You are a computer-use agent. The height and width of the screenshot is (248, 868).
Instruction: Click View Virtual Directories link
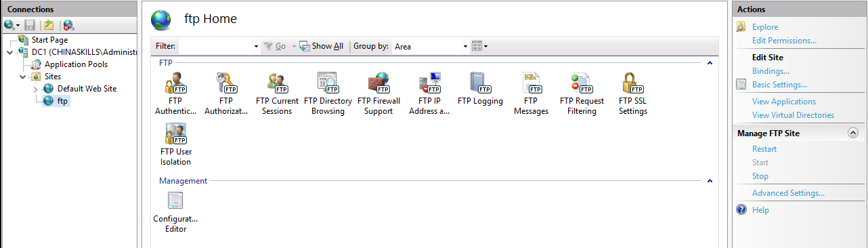click(793, 115)
